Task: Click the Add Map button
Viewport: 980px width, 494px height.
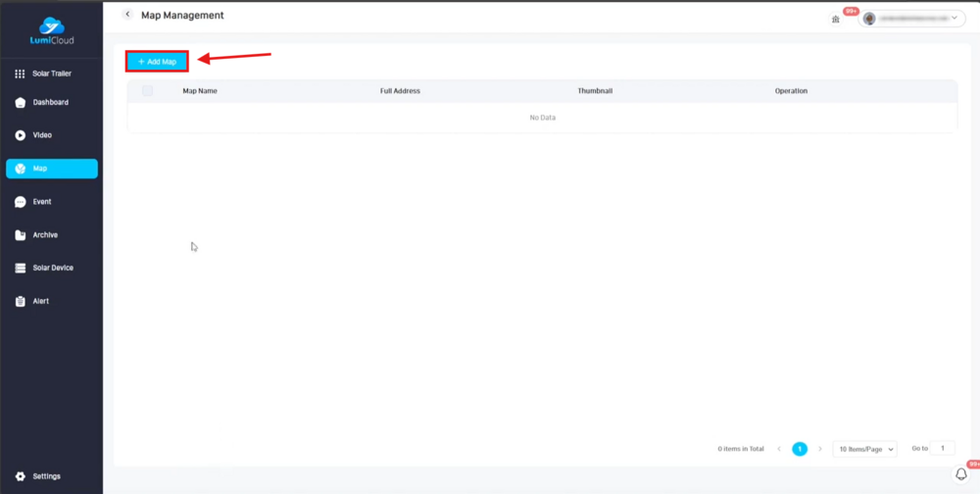Action: pos(157,62)
